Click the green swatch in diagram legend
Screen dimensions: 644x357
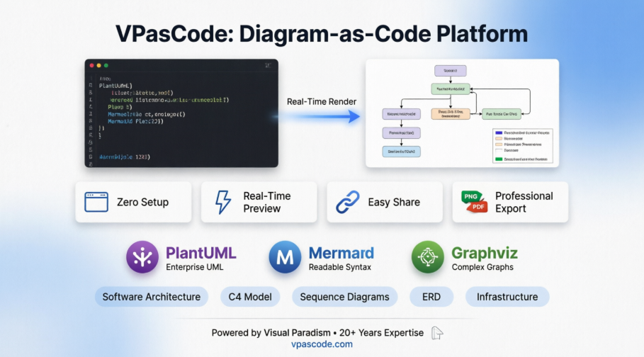coord(499,159)
